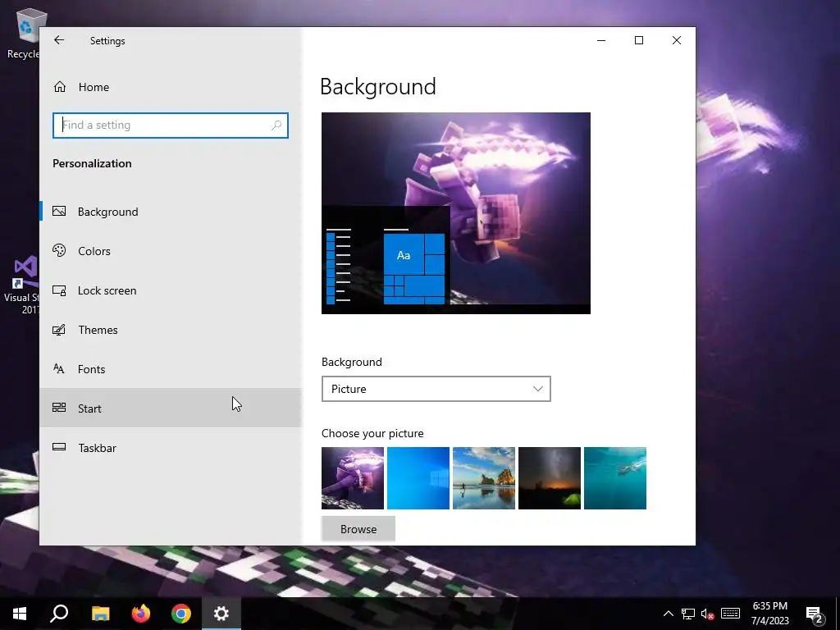Click the network status tray icon
The width and height of the screenshot is (840, 630).
(688, 614)
